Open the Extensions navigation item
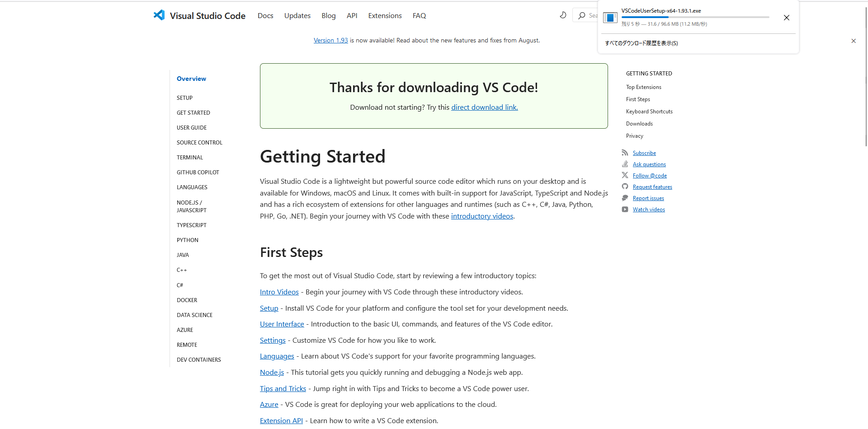The image size is (868, 429). 385,15
